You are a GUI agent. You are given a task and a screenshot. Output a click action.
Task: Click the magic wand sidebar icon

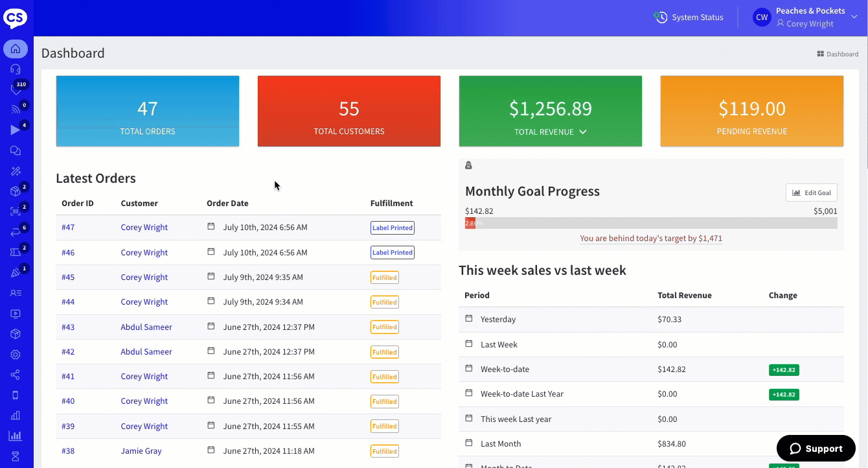point(16,171)
